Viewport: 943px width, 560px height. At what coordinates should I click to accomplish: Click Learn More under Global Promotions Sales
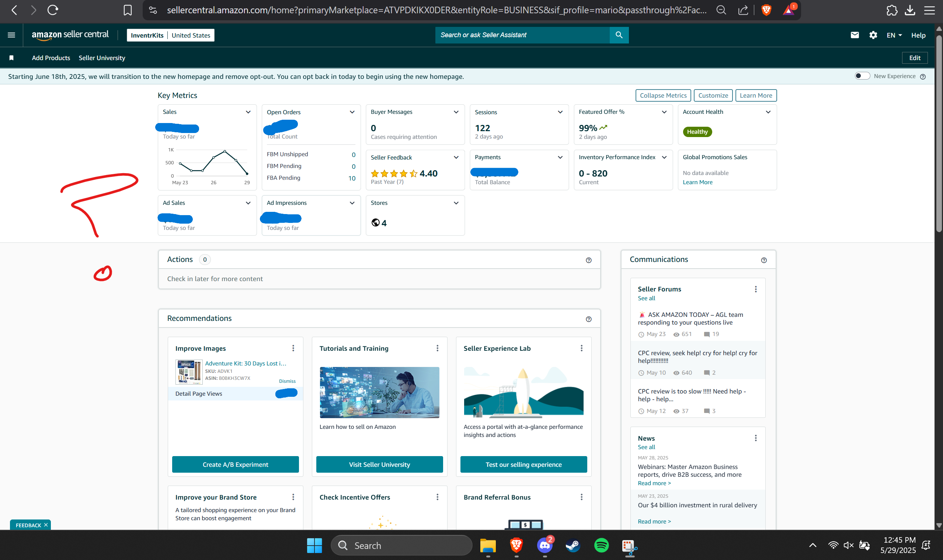[697, 182]
